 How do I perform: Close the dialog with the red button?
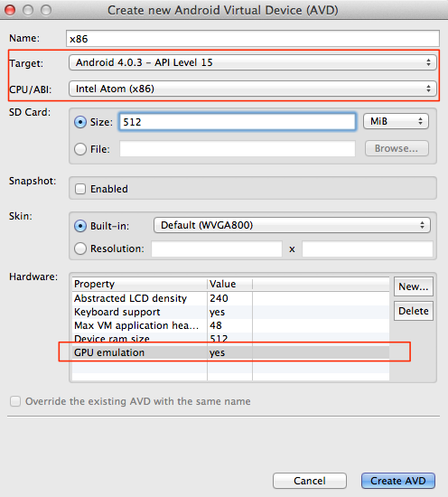pos(10,10)
